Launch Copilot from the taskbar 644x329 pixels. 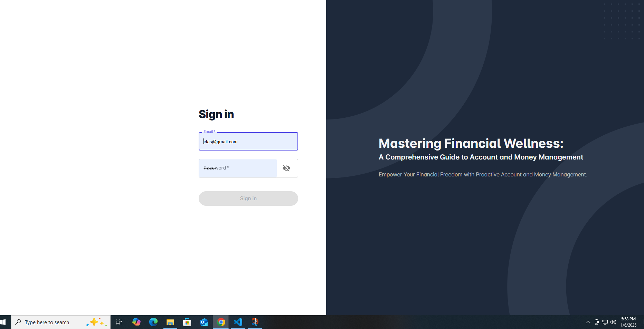136,322
